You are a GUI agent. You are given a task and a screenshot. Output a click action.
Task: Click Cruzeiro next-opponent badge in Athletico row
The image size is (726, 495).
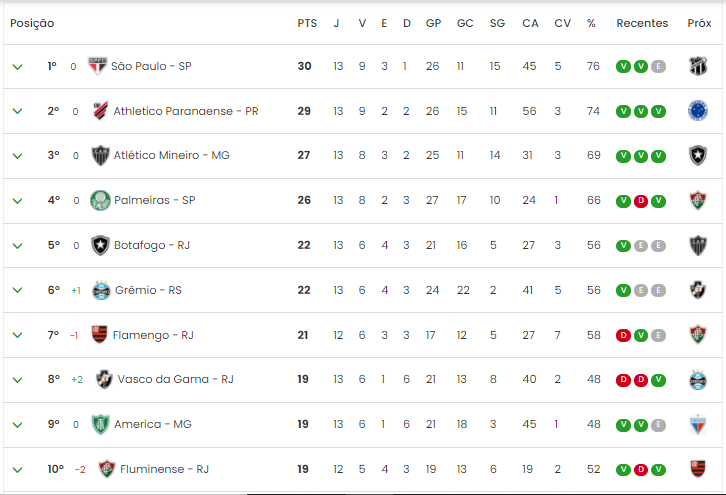click(698, 111)
